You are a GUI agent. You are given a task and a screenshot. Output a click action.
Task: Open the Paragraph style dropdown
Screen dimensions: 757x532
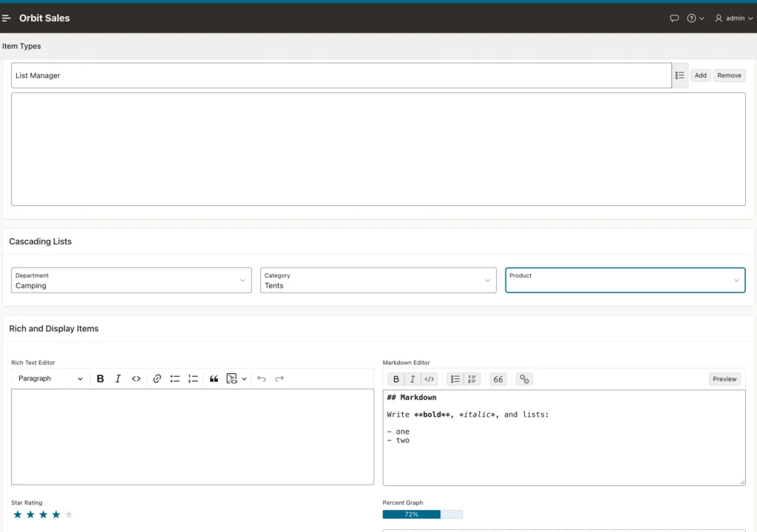click(50, 378)
